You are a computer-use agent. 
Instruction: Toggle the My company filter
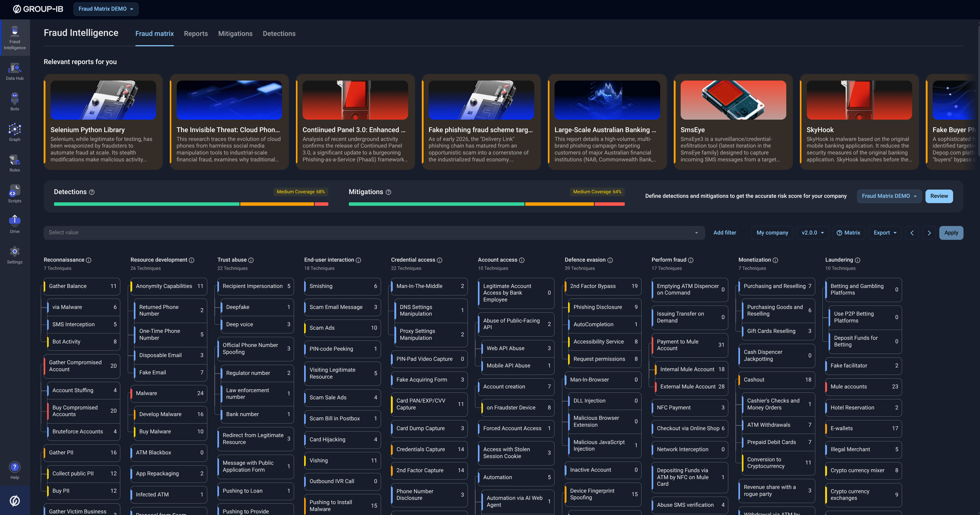click(x=772, y=233)
